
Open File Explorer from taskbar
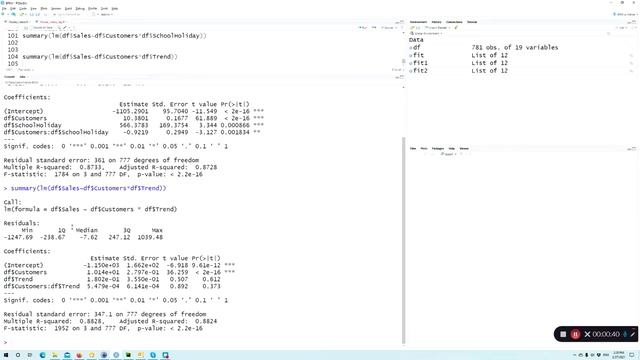tap(55, 355)
